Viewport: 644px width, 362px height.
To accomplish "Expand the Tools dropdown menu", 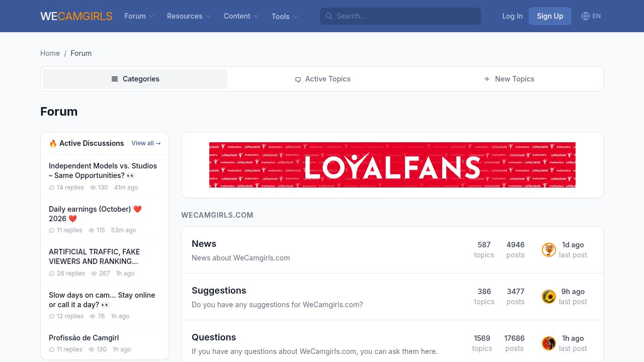I will point(285,17).
